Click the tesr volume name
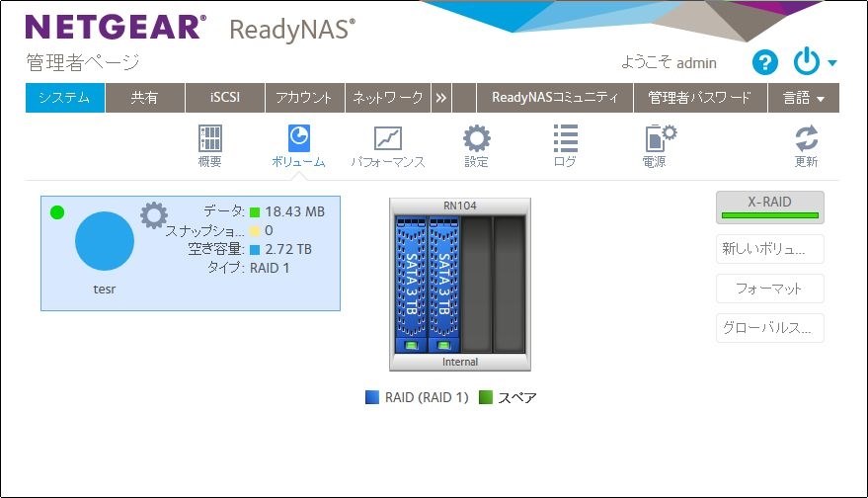This screenshot has width=868, height=498. pos(105,290)
